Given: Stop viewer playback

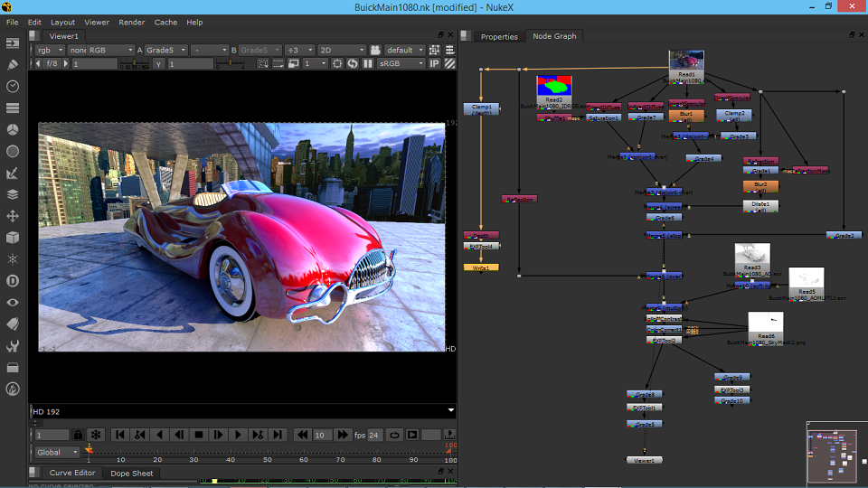Looking at the screenshot, I should (199, 435).
